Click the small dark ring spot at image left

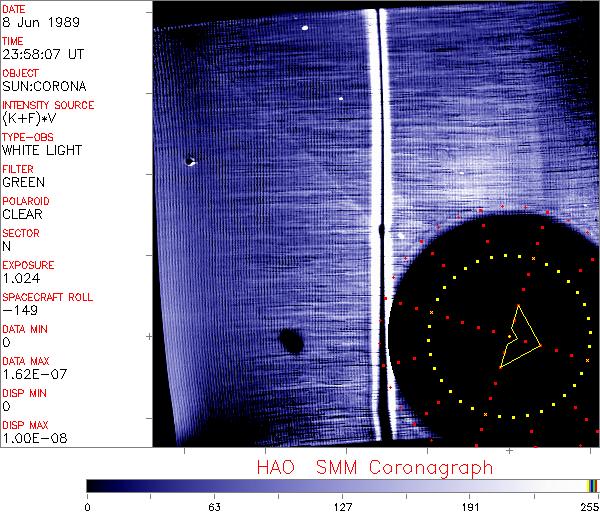[189, 159]
